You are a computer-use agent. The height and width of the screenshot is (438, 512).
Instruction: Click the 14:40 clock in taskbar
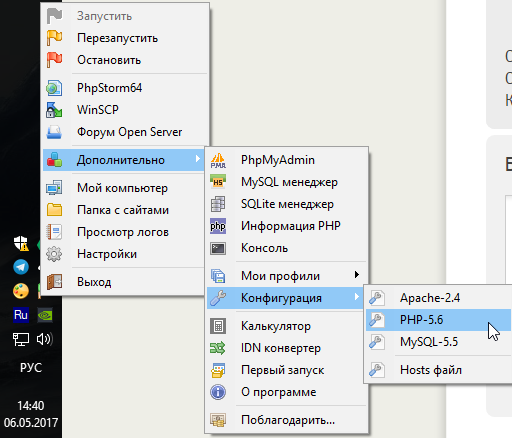click(31, 406)
